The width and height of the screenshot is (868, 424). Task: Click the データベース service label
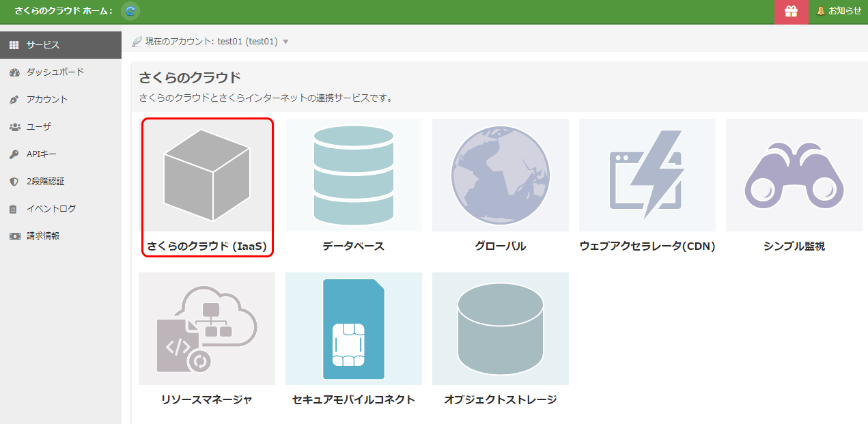coord(354,246)
